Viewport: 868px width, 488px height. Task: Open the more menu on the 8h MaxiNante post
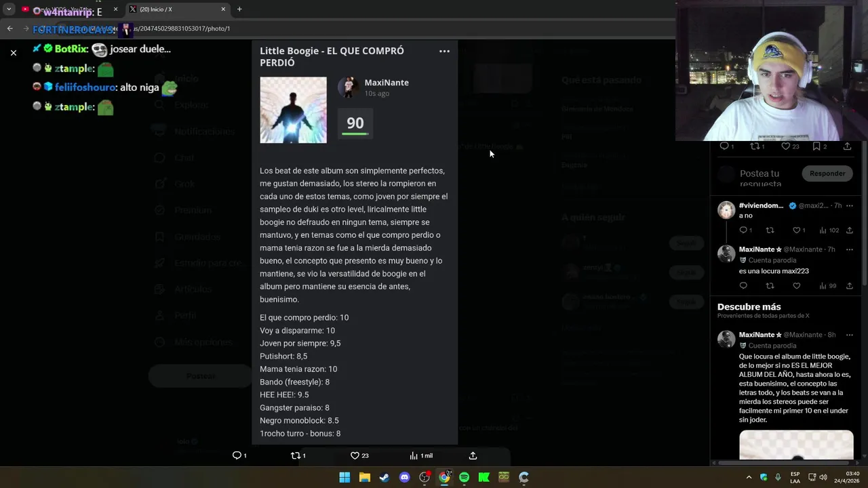pos(849,335)
